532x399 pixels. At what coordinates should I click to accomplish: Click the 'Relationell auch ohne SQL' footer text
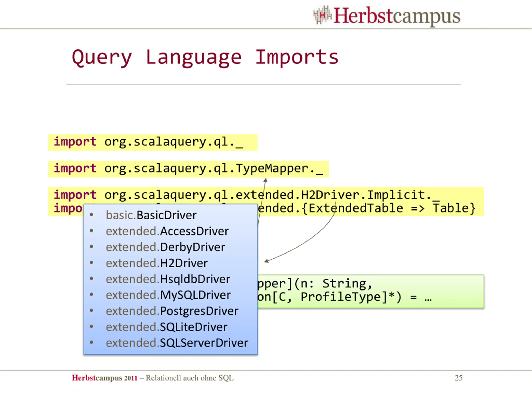190,378
